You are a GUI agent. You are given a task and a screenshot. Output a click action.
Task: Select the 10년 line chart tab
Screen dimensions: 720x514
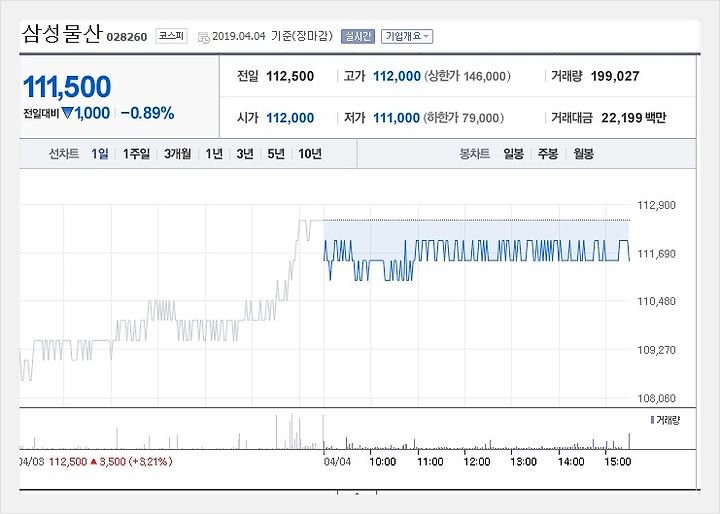(310, 153)
